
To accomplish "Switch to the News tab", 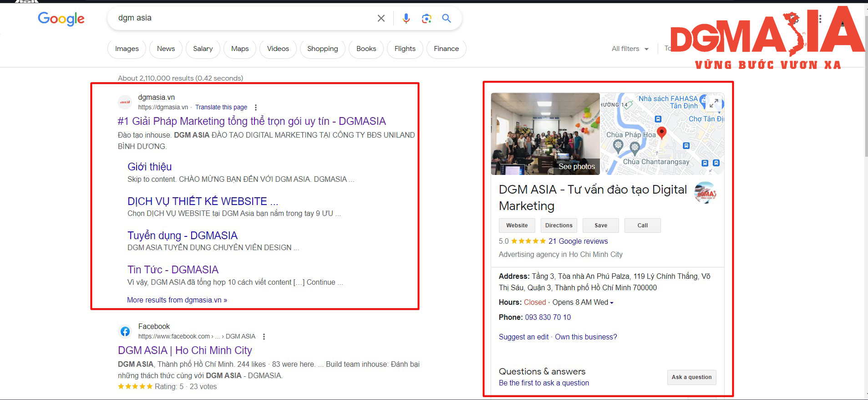I will click(x=166, y=49).
